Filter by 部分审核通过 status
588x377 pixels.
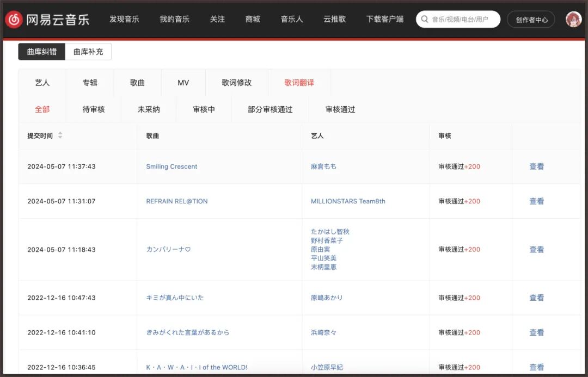click(270, 109)
